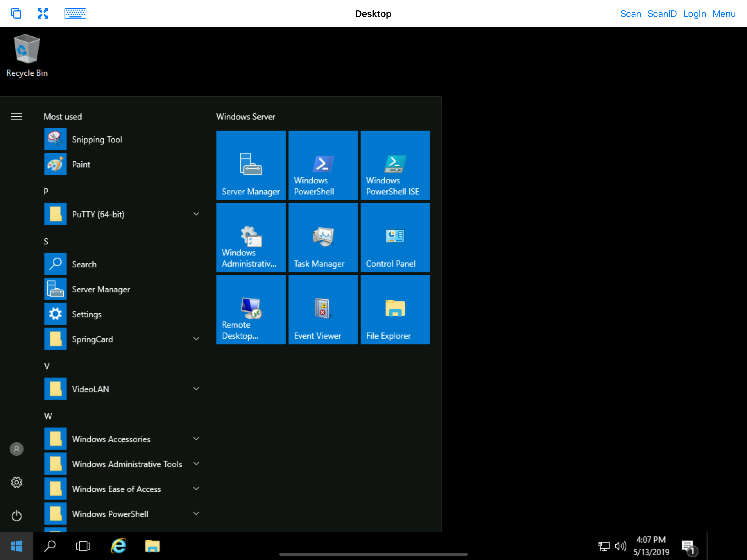Viewport: 747px width, 560px height.
Task: Show the on-screen keyboard icon
Action: pos(75,13)
